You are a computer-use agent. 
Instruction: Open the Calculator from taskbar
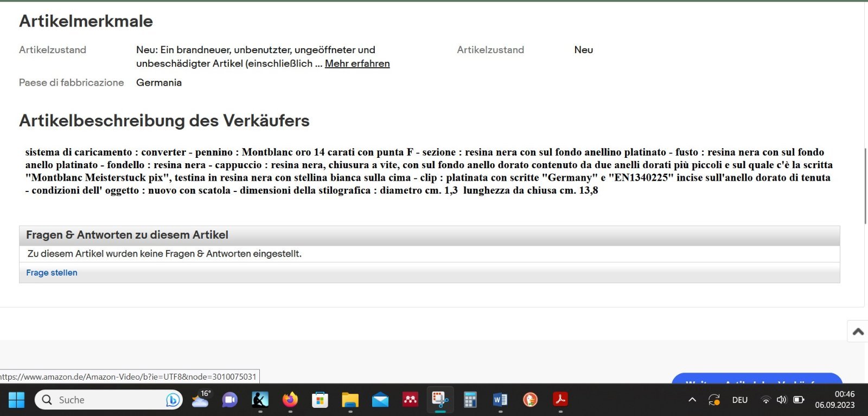tap(470, 400)
